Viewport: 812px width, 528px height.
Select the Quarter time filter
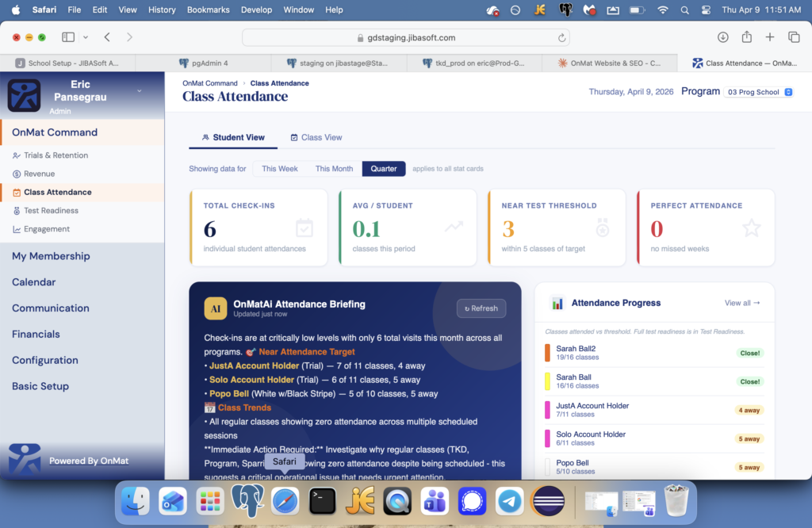coord(384,169)
